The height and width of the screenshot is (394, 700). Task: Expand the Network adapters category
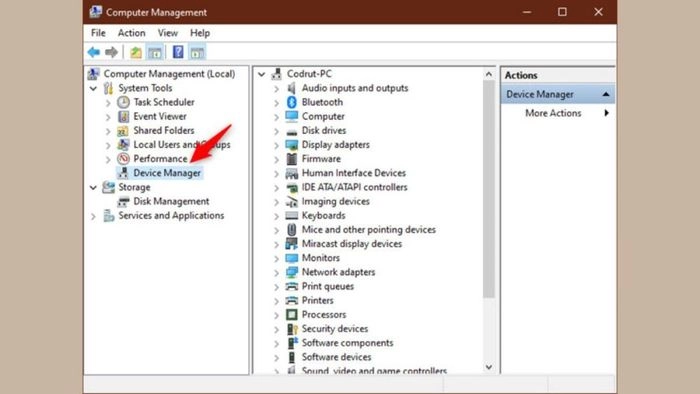coord(276,273)
